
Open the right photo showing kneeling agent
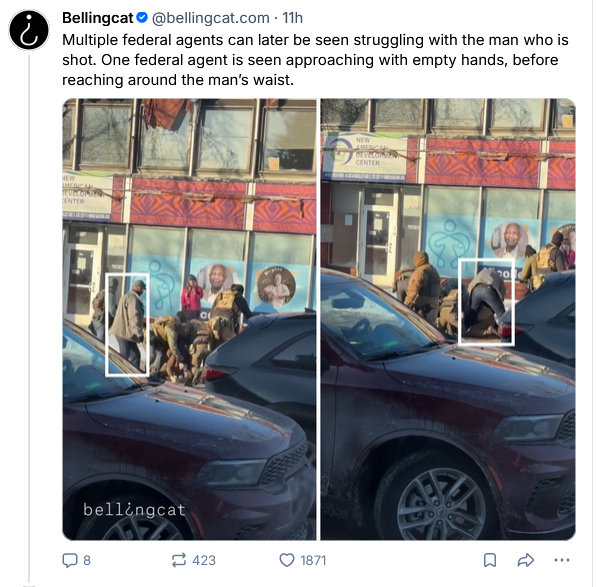[x=448, y=319]
